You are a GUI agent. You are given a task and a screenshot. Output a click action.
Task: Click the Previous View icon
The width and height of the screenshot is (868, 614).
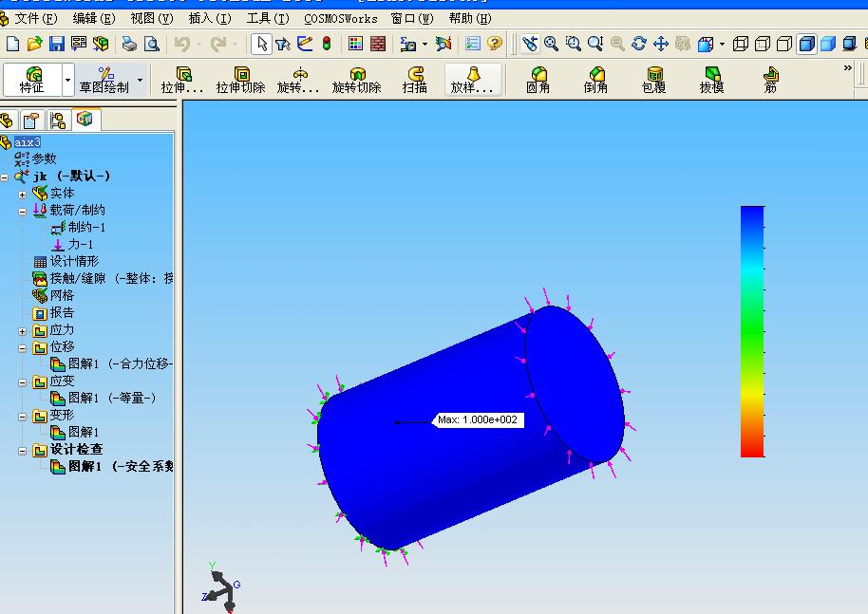(530, 43)
